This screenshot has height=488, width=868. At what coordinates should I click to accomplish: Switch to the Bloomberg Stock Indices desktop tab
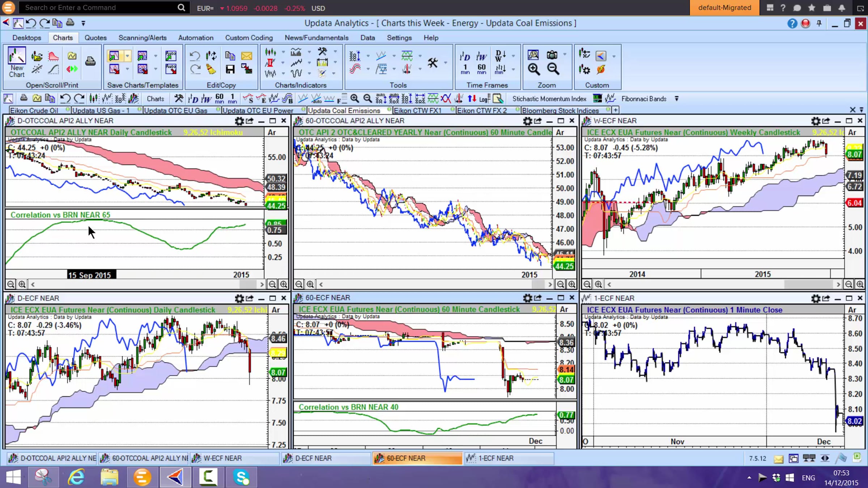point(560,110)
